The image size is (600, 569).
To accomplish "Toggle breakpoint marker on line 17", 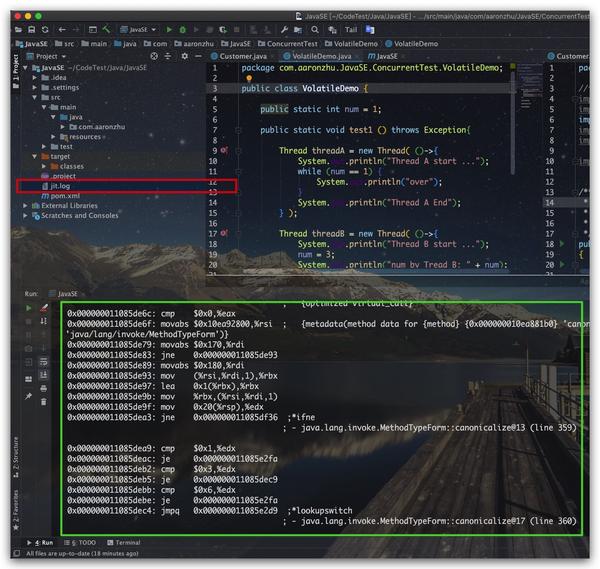I will coord(224,233).
